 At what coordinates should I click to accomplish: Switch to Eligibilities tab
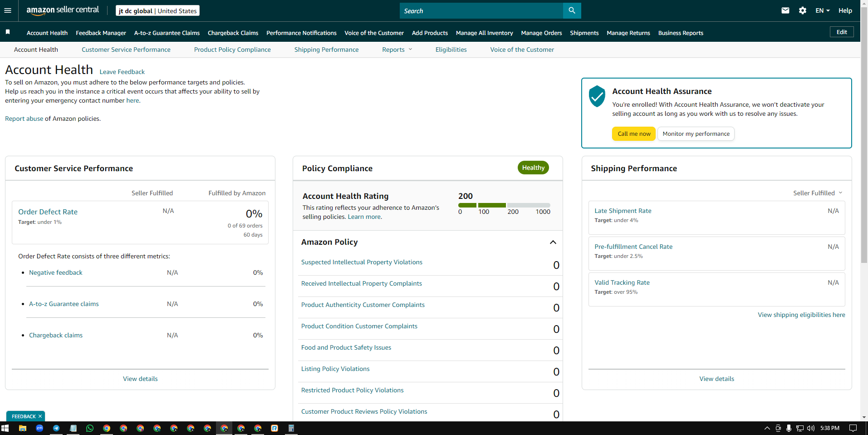coord(451,49)
